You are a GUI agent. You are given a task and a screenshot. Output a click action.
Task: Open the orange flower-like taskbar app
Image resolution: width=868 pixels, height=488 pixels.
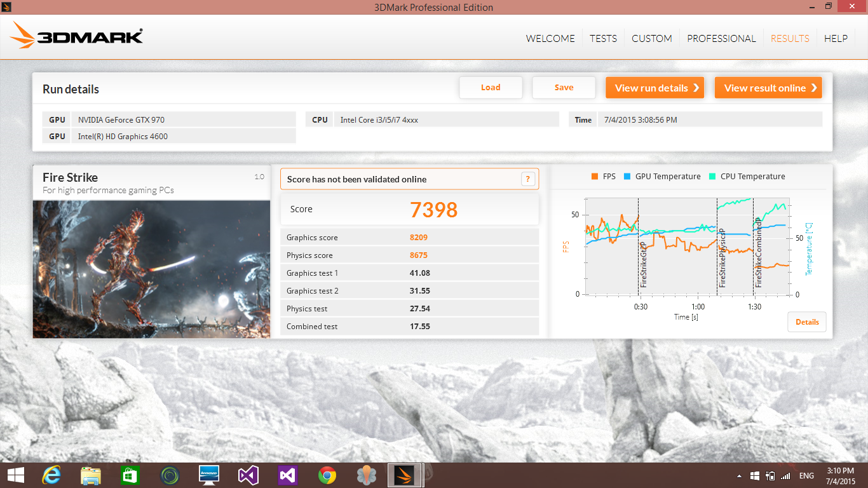[x=367, y=475]
